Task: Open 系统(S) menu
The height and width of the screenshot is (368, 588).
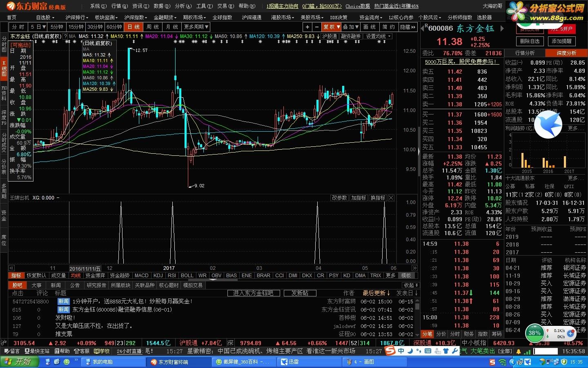Action: tap(98, 6)
